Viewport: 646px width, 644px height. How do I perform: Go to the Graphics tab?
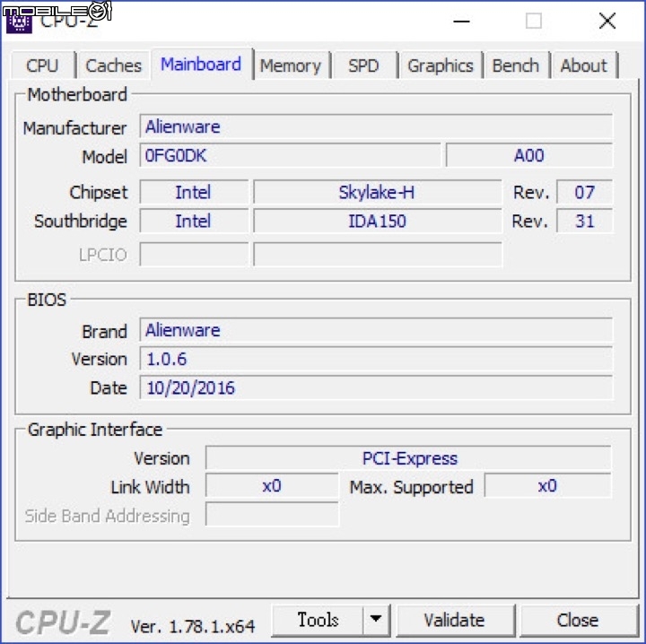pyautogui.click(x=441, y=65)
